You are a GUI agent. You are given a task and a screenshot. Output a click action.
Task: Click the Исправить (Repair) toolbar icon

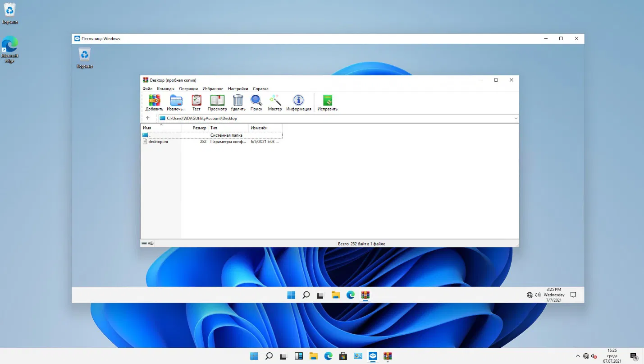(x=327, y=102)
